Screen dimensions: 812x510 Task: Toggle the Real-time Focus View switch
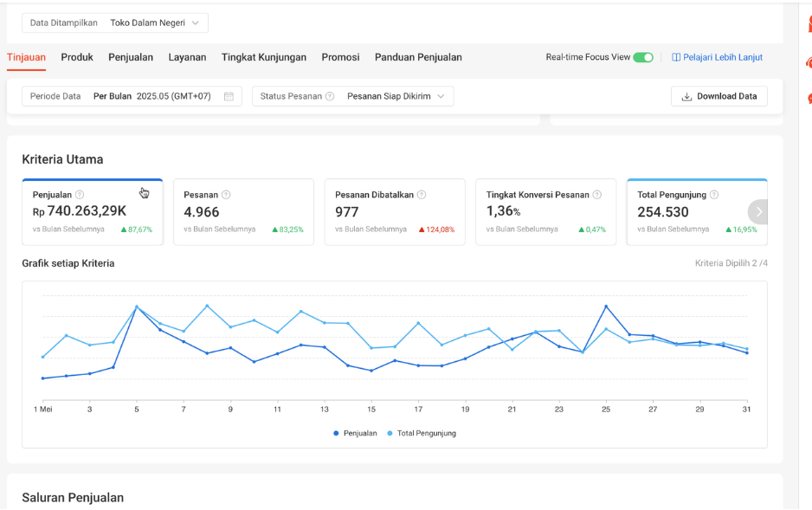[643, 57]
